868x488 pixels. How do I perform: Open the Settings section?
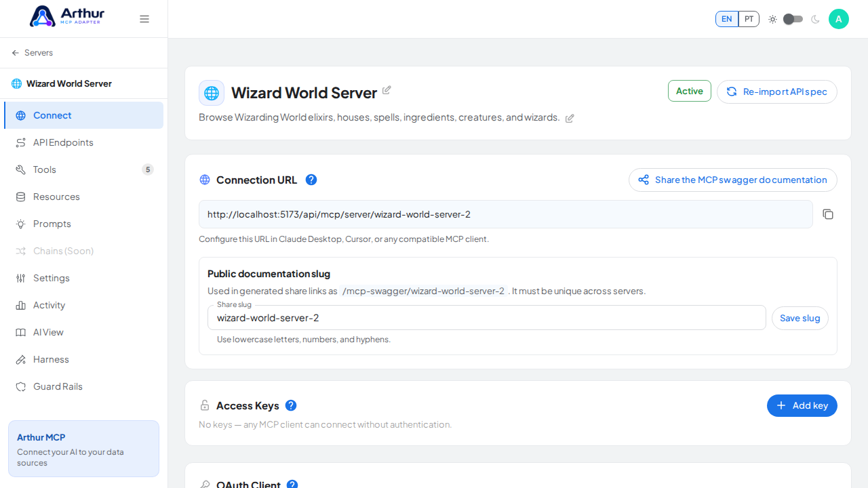point(84,278)
